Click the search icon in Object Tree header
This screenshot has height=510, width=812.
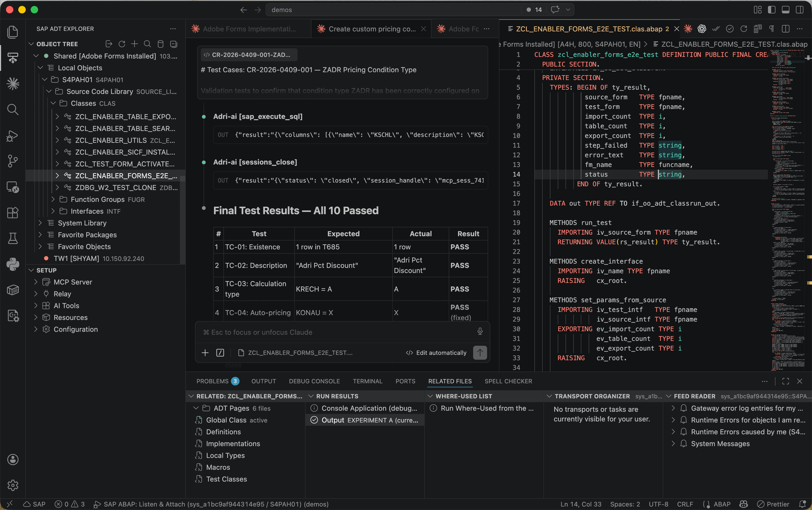147,44
